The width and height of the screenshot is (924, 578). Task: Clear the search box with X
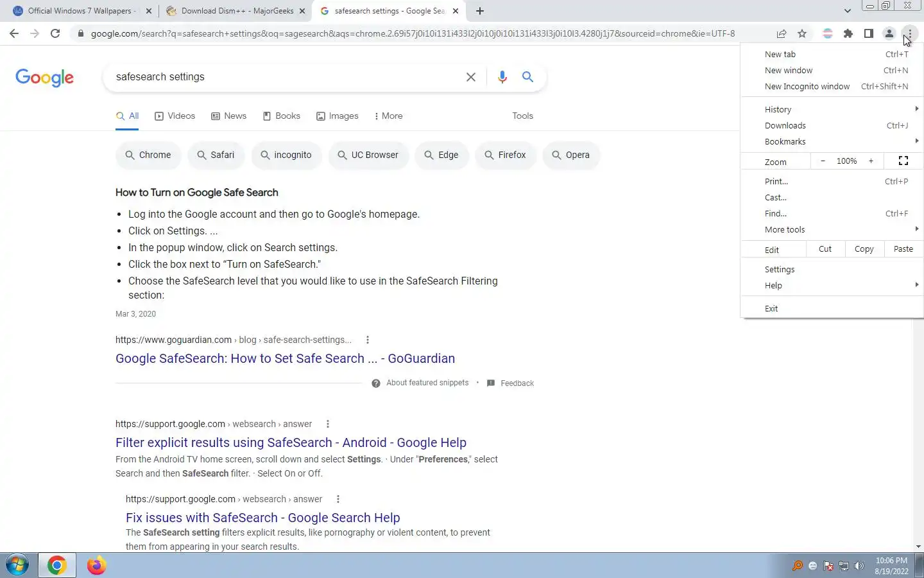[471, 77]
